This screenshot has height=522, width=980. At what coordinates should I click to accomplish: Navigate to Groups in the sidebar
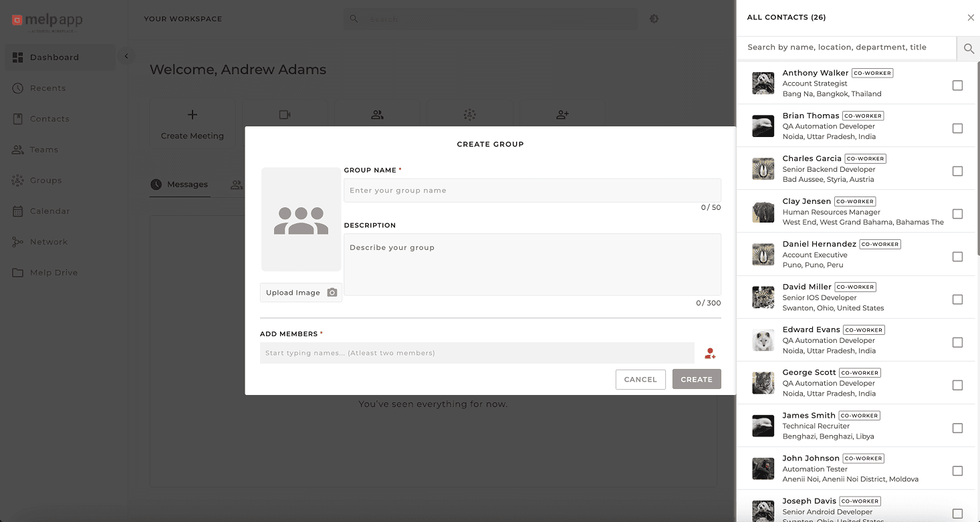pos(45,180)
